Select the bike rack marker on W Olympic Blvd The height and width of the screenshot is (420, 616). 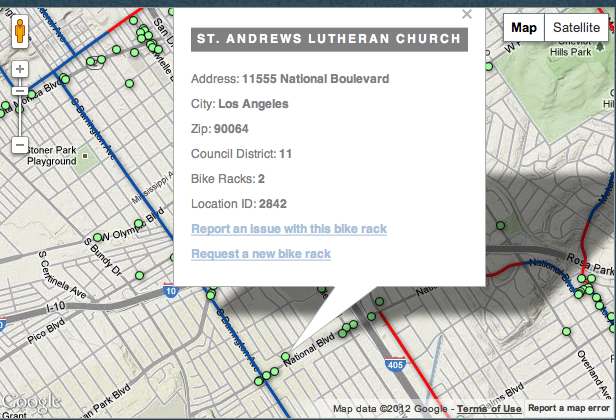pos(98,238)
